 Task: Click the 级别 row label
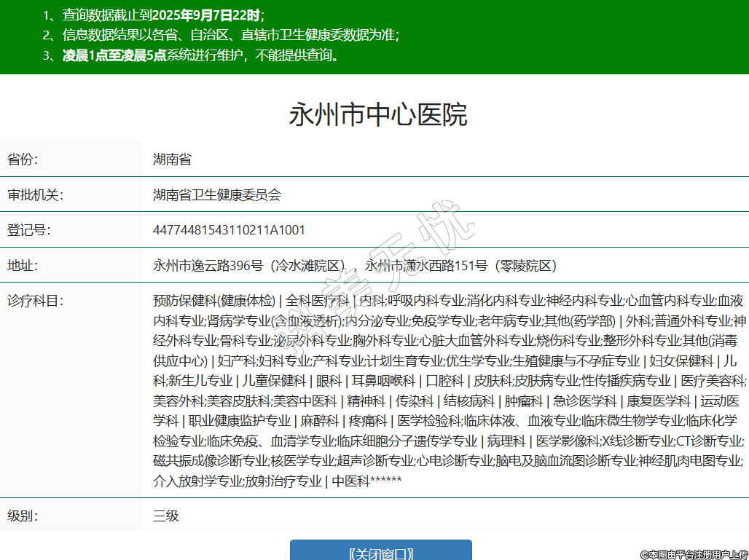coord(23,516)
